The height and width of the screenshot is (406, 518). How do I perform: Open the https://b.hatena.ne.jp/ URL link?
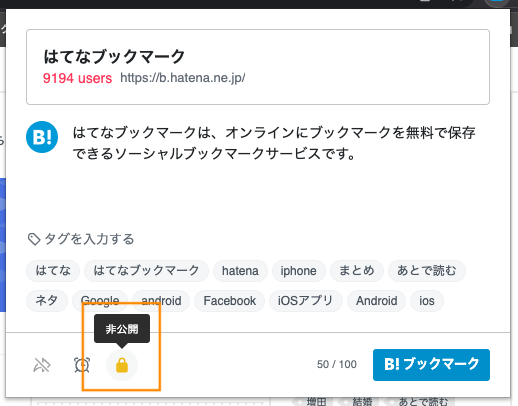[x=183, y=78]
